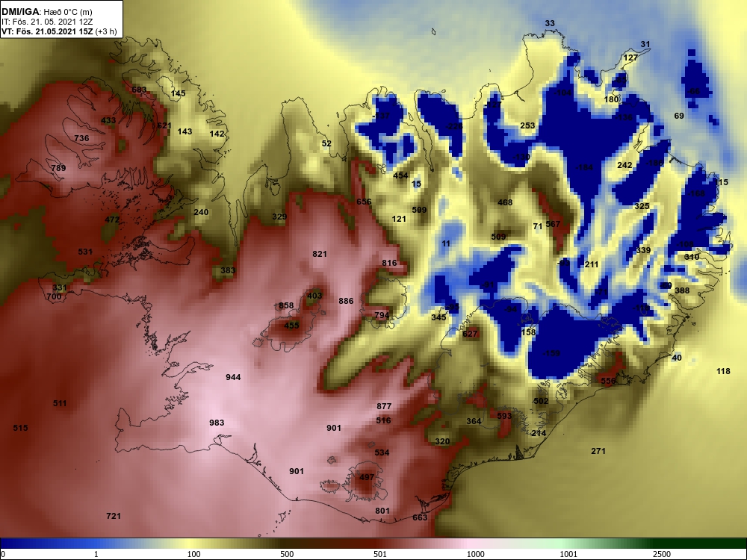The width and height of the screenshot is (747, 560).
Task: Click the 886 value label
Action: click(346, 301)
